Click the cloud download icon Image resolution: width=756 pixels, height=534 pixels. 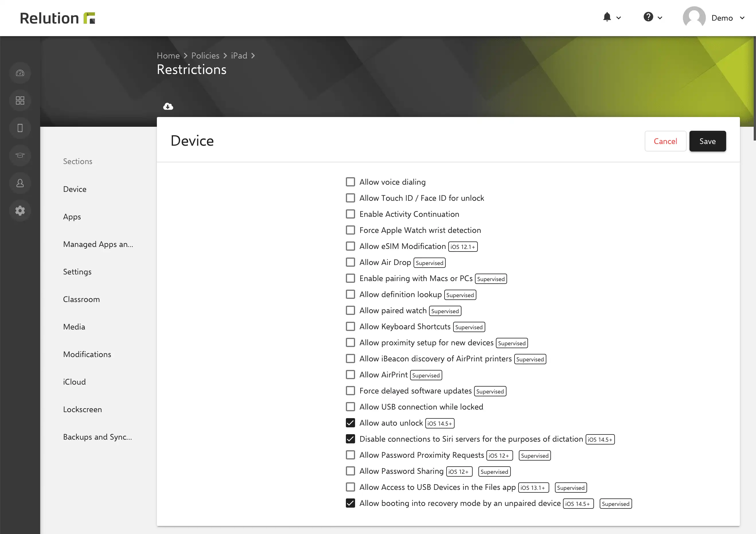point(168,106)
